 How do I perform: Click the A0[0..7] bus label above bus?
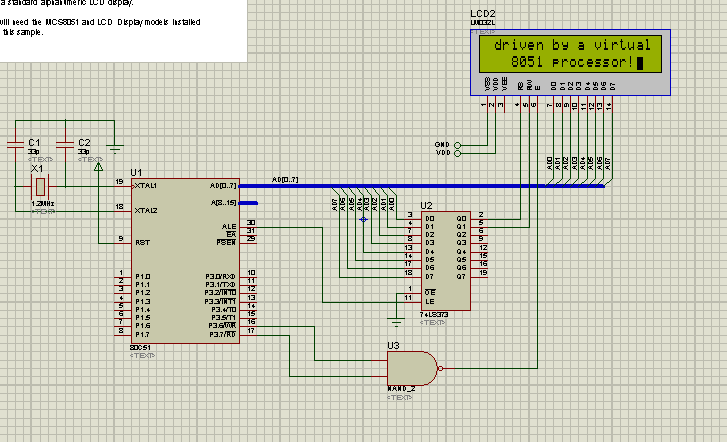coord(285,179)
